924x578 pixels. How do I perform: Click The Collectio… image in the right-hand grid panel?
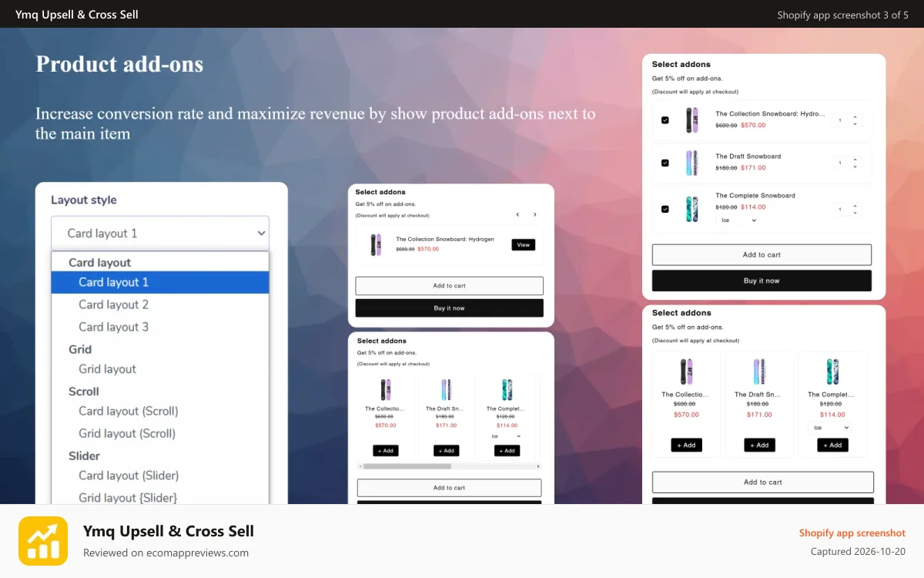click(686, 371)
